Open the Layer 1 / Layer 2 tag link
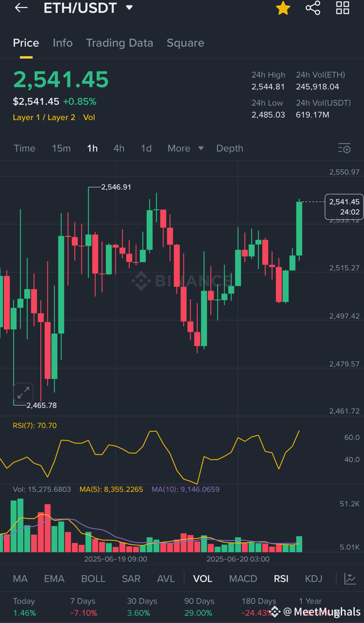The image size is (364, 623). (x=44, y=117)
